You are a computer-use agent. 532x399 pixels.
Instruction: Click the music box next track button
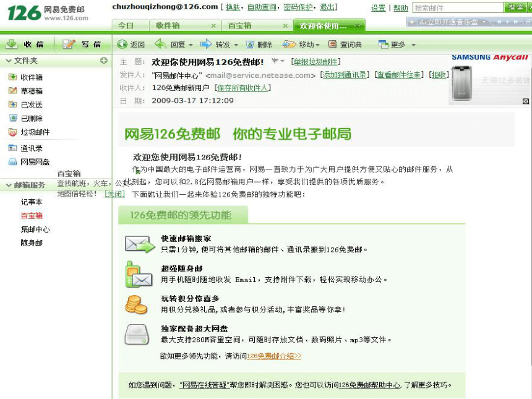516,22
